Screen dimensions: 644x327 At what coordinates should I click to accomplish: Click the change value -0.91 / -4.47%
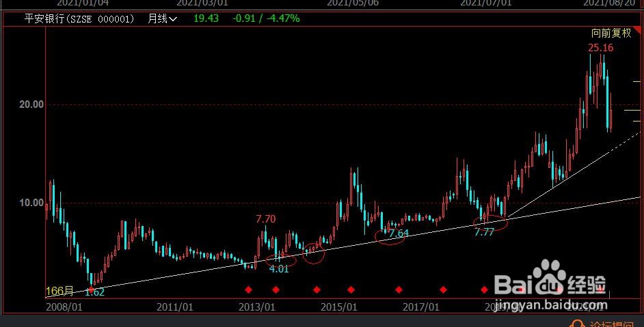[266, 18]
